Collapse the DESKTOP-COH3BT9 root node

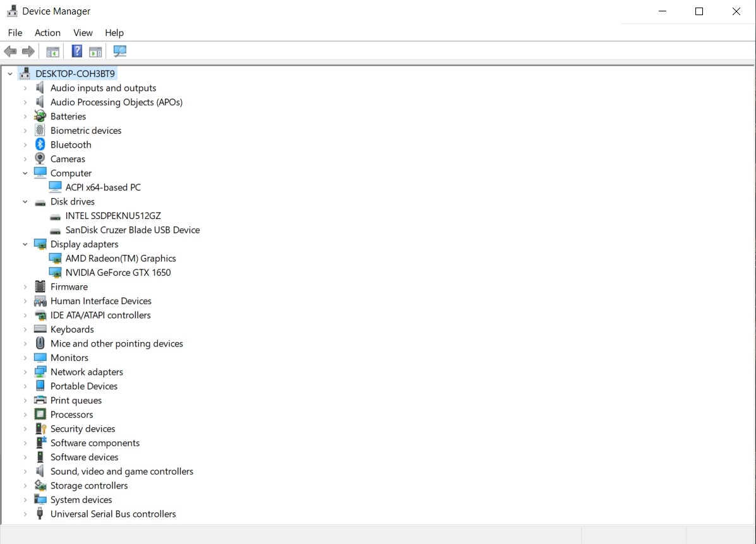point(10,74)
